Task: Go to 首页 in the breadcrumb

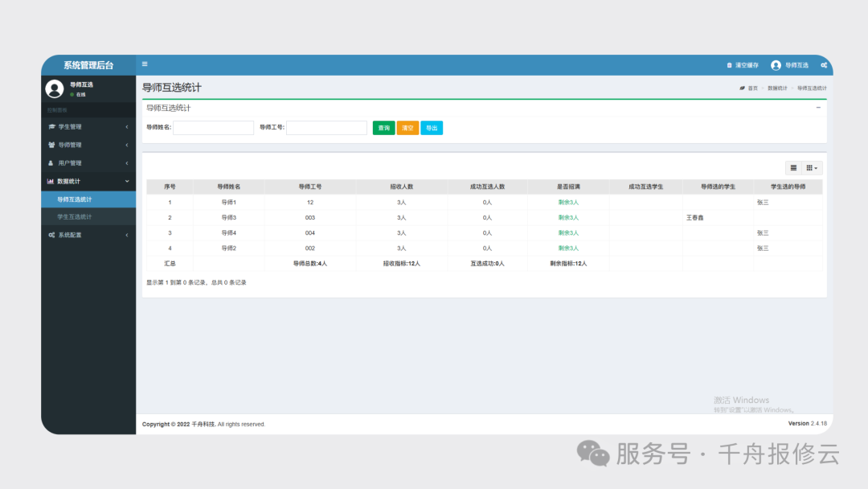Action: click(x=752, y=88)
